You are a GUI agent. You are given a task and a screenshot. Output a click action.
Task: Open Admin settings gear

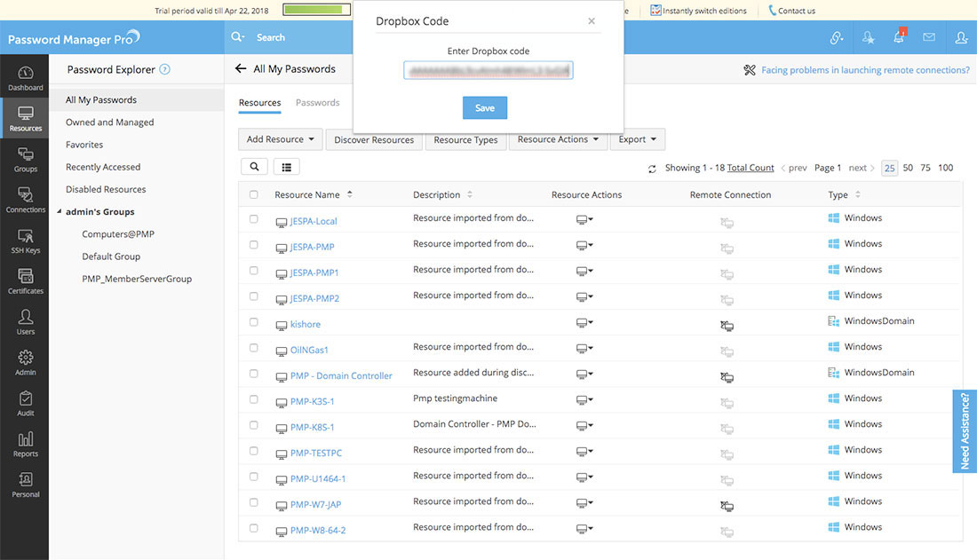point(25,363)
